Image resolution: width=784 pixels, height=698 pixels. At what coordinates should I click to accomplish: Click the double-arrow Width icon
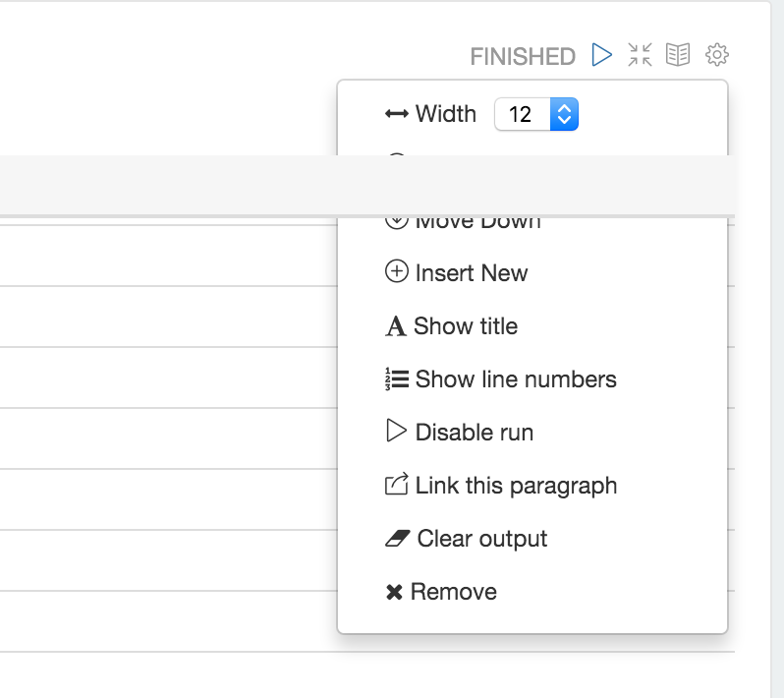[x=396, y=114]
